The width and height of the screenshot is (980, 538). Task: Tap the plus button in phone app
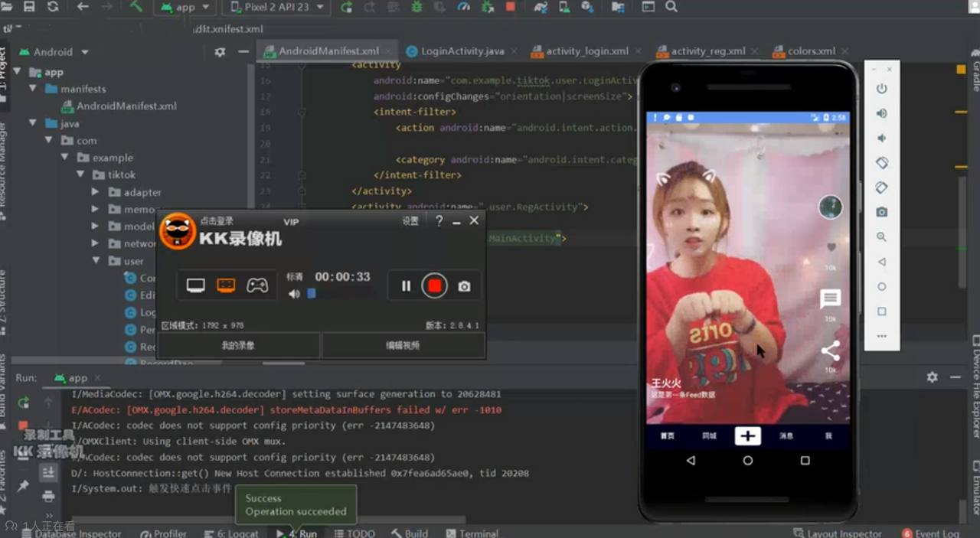click(748, 435)
